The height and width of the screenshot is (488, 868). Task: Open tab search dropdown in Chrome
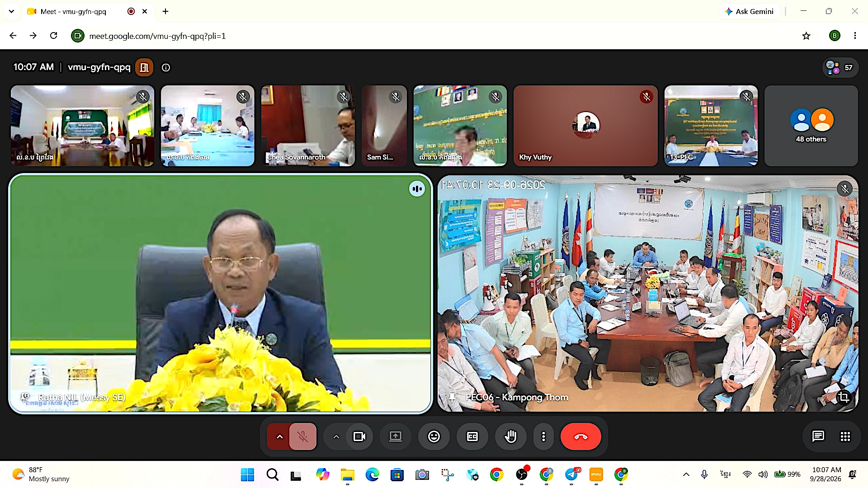[x=11, y=11]
